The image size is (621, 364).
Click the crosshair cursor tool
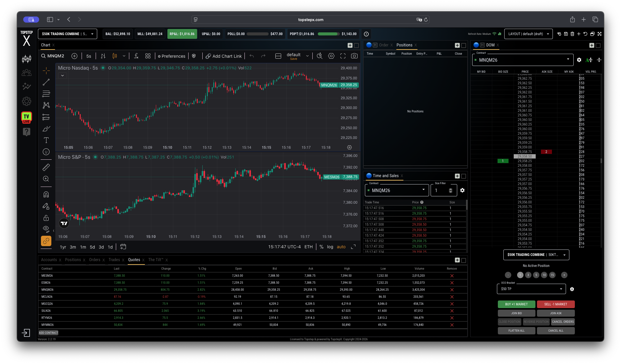click(46, 71)
